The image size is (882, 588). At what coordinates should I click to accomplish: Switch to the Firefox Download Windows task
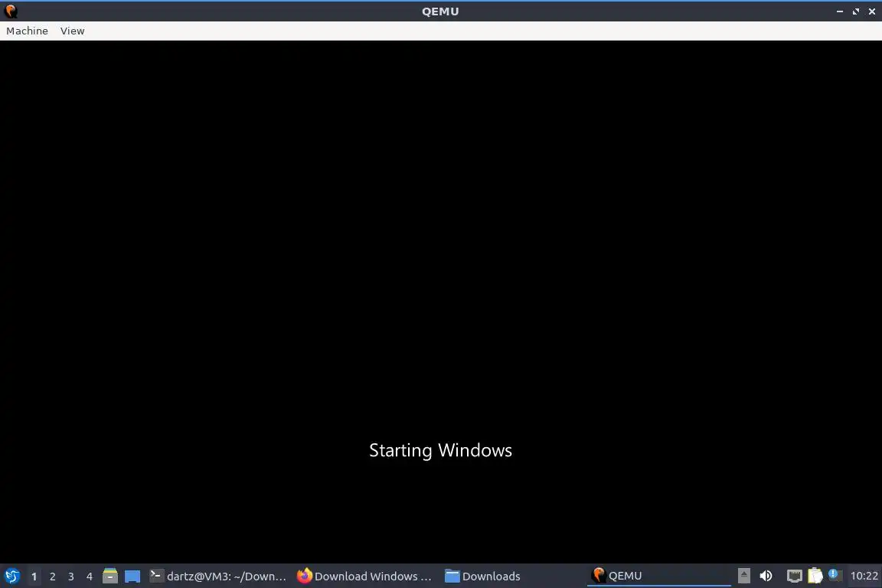tap(364, 577)
